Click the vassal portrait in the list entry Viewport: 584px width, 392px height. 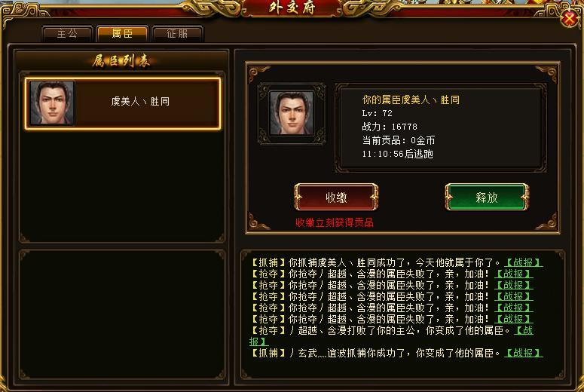tap(52, 103)
